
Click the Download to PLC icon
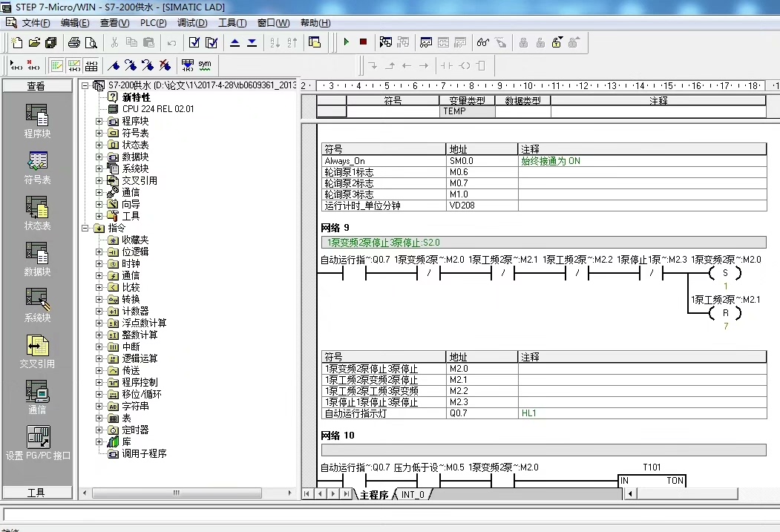click(x=252, y=43)
